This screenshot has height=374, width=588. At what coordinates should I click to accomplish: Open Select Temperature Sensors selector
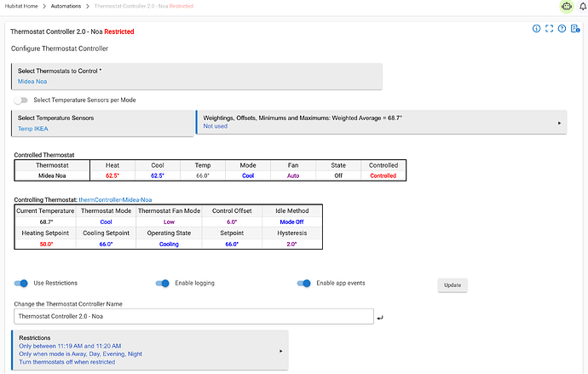pos(102,124)
